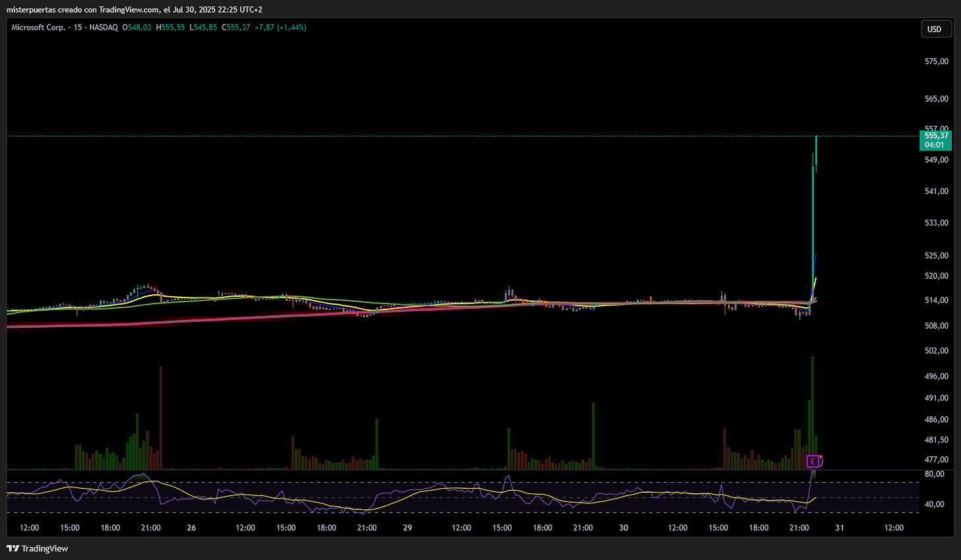
Task: Click the 549,00 price axis label
Action: [937, 160]
